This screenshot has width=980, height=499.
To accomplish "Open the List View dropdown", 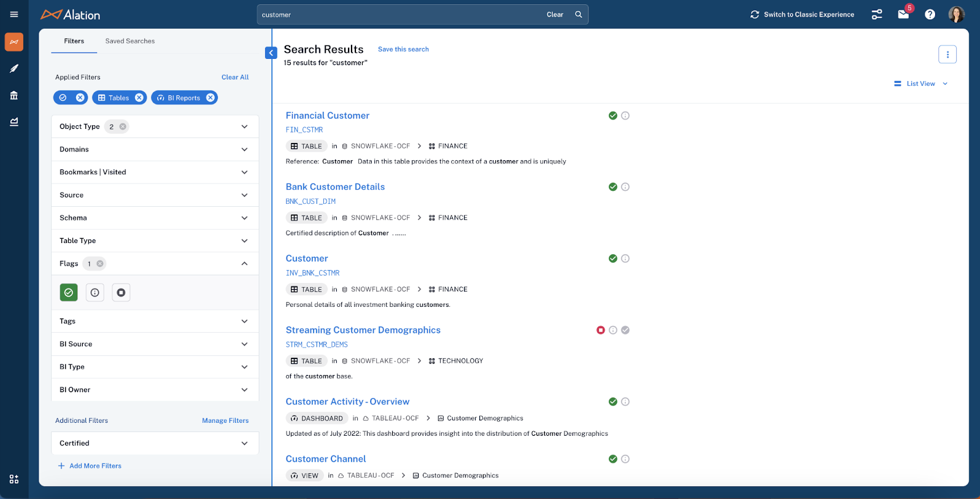I will (920, 83).
